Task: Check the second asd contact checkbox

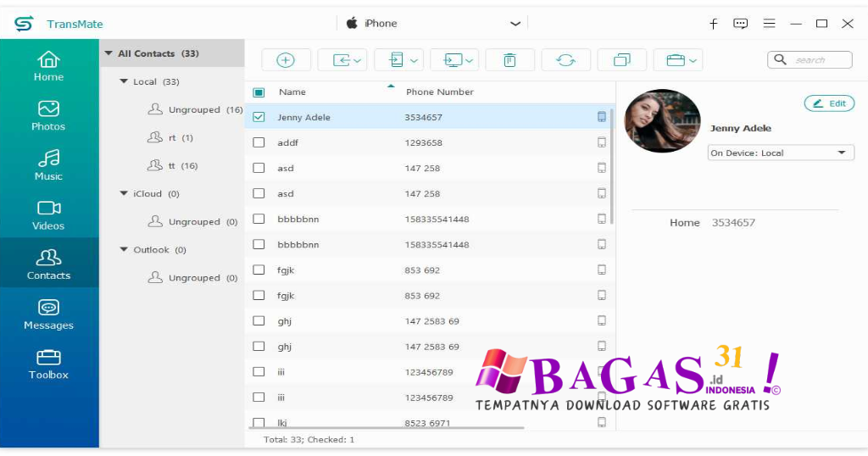Action: (259, 193)
